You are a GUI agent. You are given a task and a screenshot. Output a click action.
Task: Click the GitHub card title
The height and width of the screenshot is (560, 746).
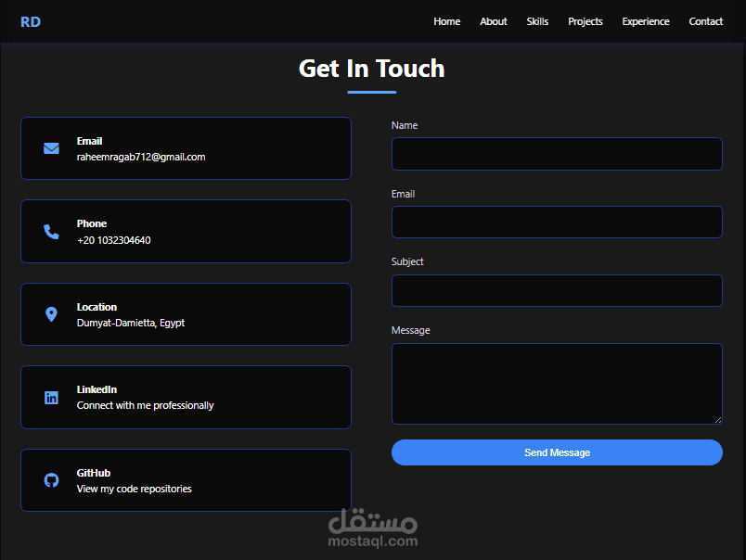pos(93,473)
